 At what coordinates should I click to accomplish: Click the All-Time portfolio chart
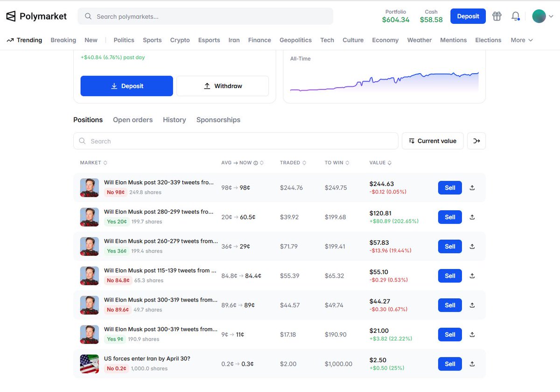click(x=384, y=82)
